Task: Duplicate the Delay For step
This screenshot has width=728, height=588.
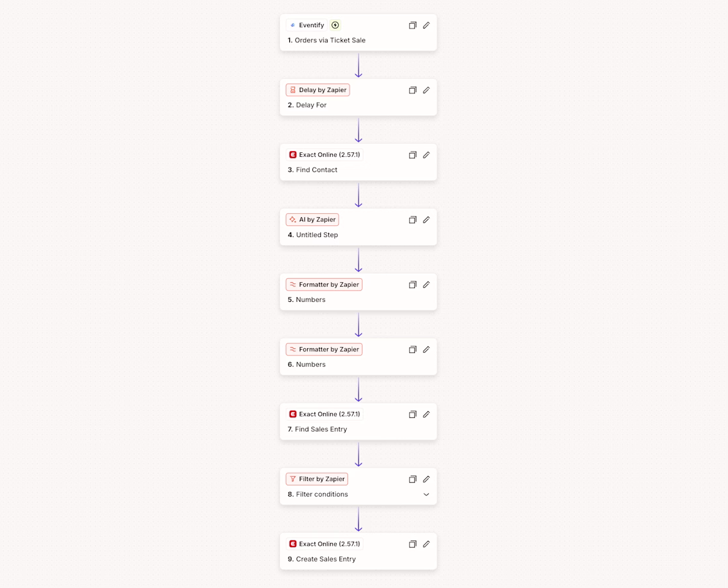Action: coord(412,90)
